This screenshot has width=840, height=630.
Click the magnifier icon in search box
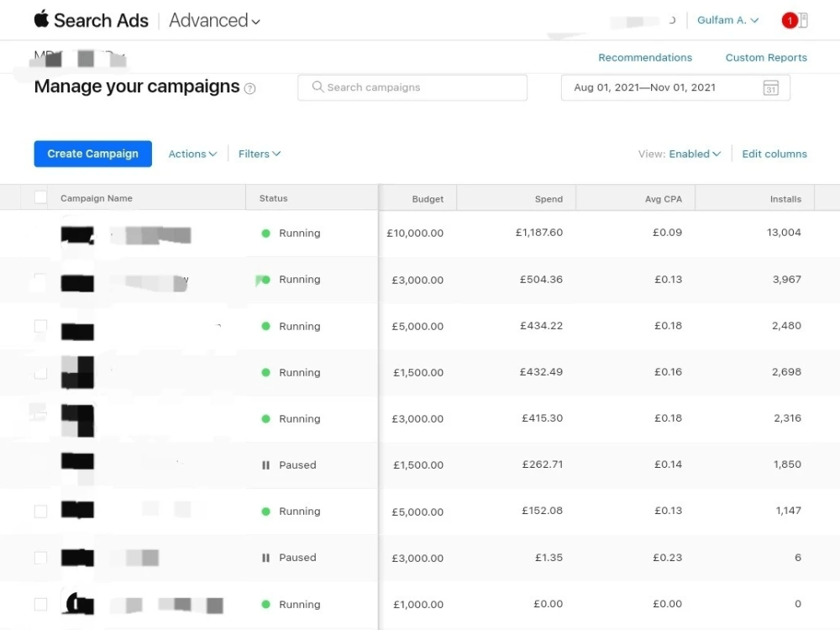(x=318, y=87)
